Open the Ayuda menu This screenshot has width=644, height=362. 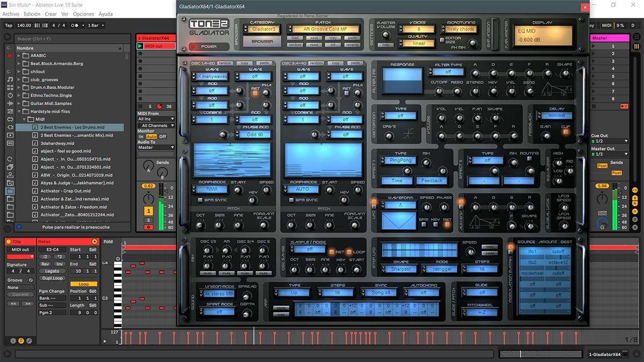[x=106, y=14]
